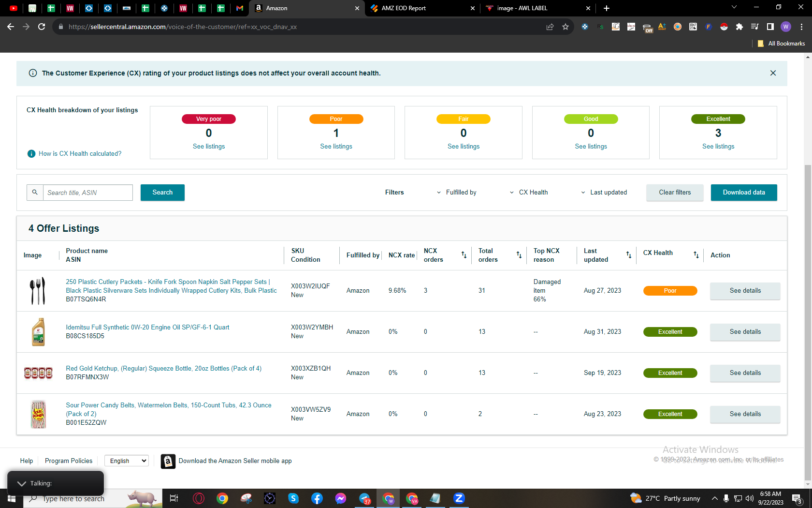Open the Red Gold Ketchup product link
This screenshot has width=812, height=508.
(164, 369)
